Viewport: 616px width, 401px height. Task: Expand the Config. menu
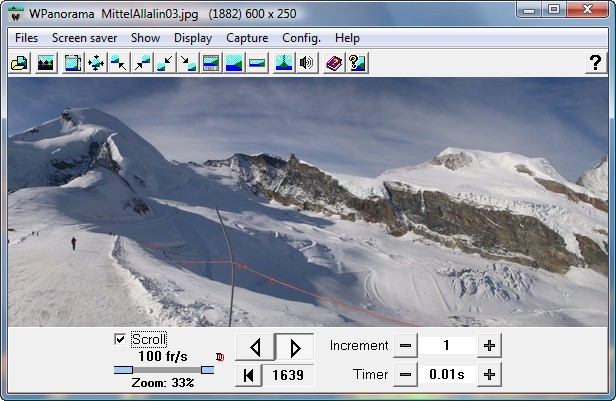click(x=301, y=38)
